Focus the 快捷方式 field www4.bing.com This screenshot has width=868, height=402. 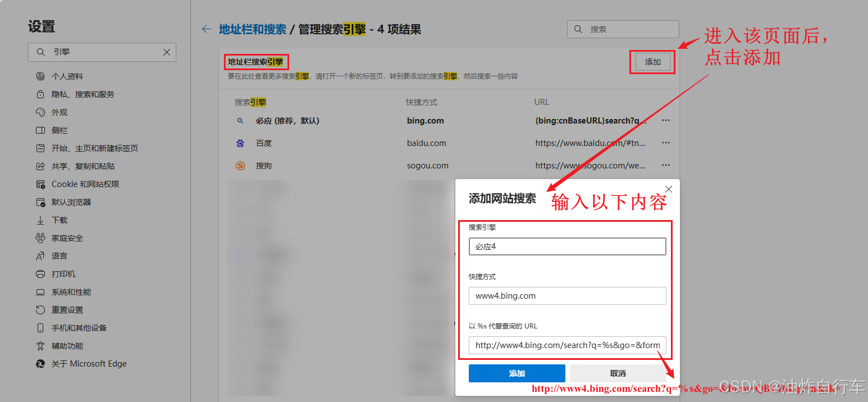tap(568, 296)
